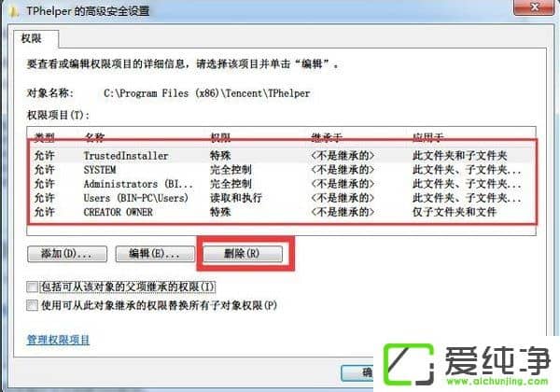Click the 编辑(E)... button
Screen dimensions: 560x392
pos(155,254)
